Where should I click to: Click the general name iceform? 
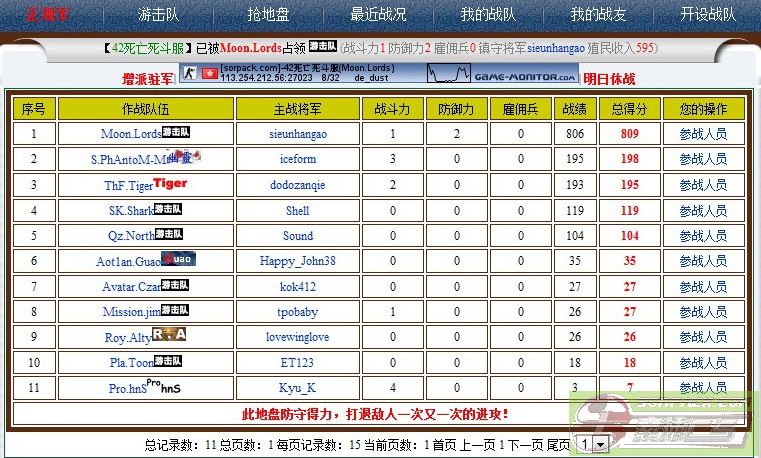tap(298, 159)
